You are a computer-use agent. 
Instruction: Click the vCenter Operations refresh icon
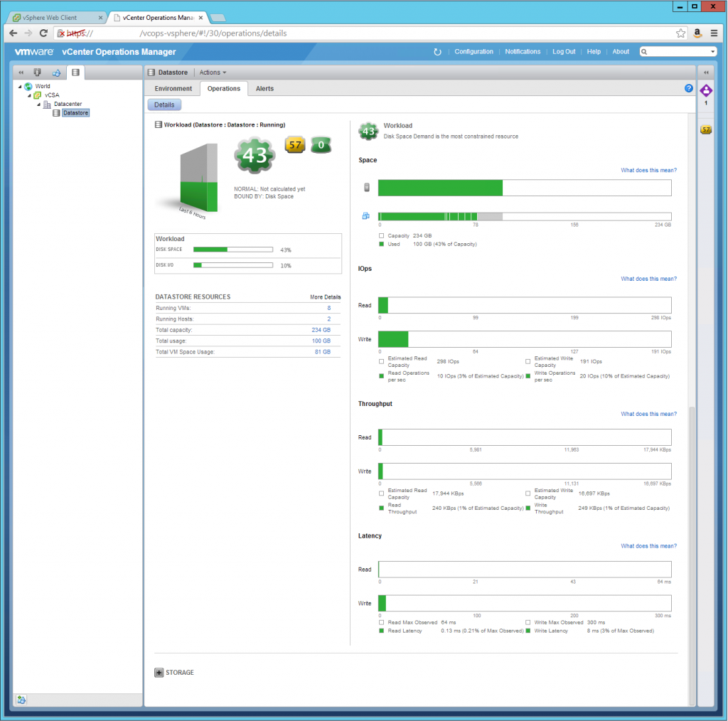tap(437, 51)
